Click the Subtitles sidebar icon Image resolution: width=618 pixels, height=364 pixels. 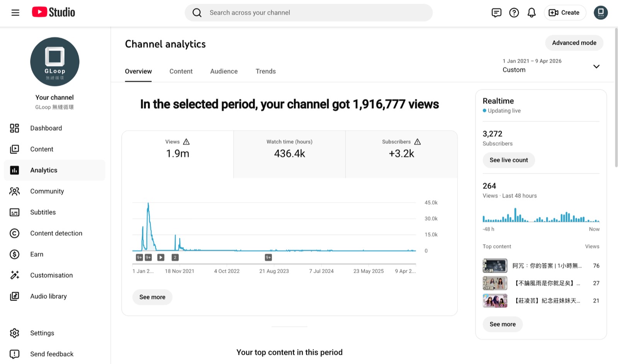click(x=15, y=212)
